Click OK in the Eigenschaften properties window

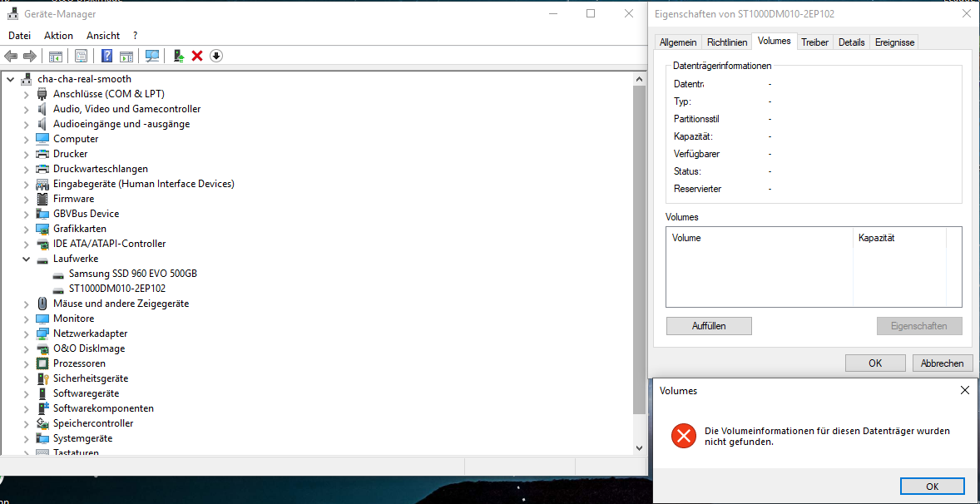875,363
